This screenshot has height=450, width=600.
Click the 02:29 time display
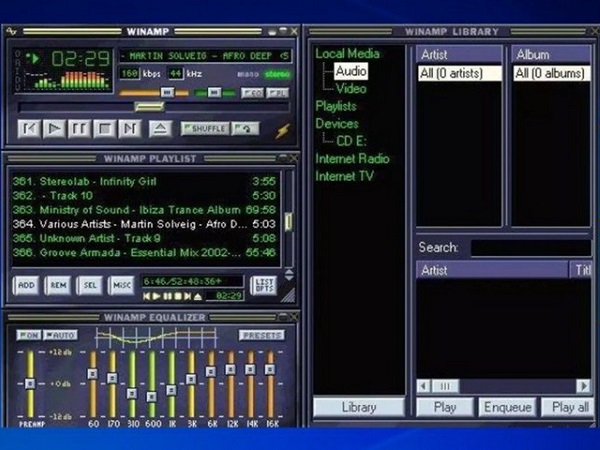[x=81, y=59]
